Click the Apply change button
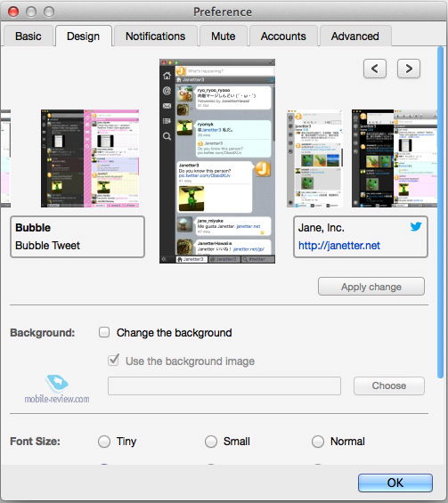 click(371, 287)
